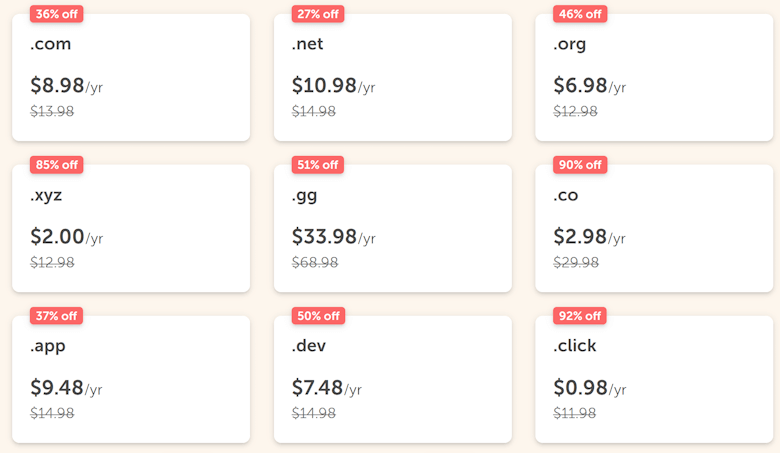Select the .net domain name label
This screenshot has height=453, width=780.
click(x=308, y=44)
